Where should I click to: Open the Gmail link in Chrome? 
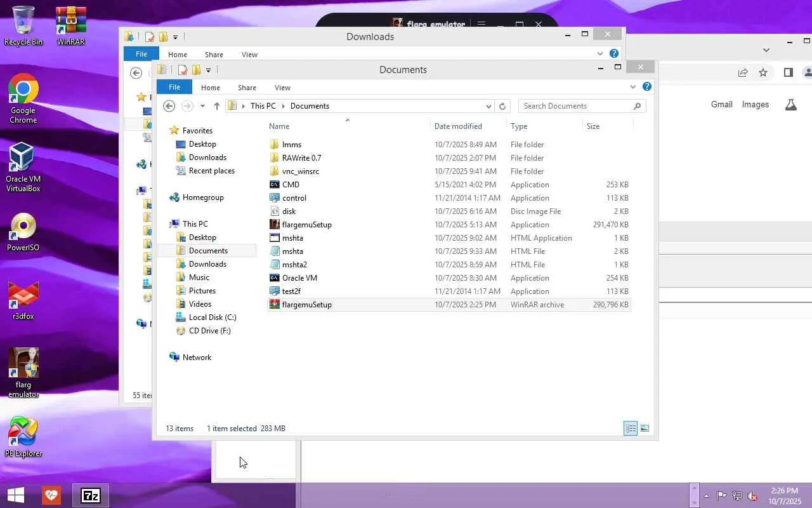722,105
